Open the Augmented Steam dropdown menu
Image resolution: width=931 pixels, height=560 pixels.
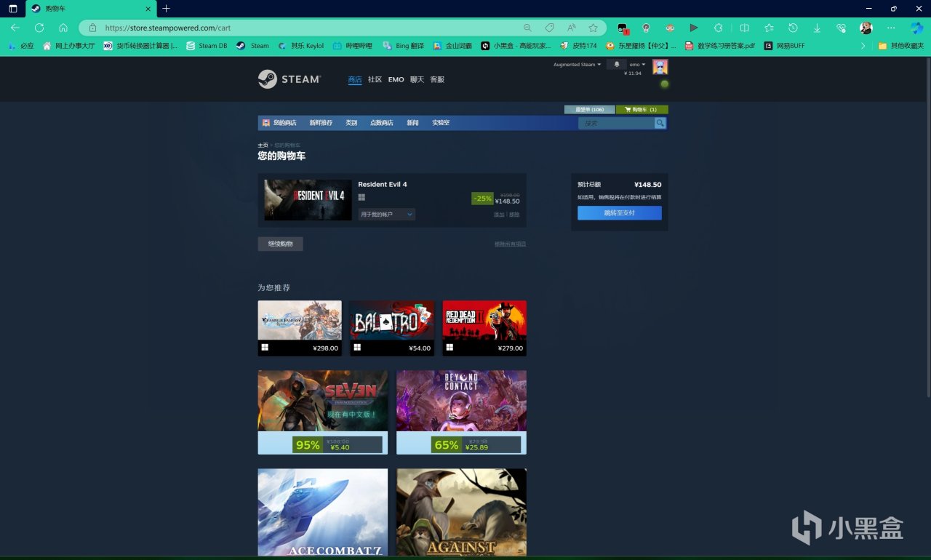pyautogui.click(x=578, y=65)
